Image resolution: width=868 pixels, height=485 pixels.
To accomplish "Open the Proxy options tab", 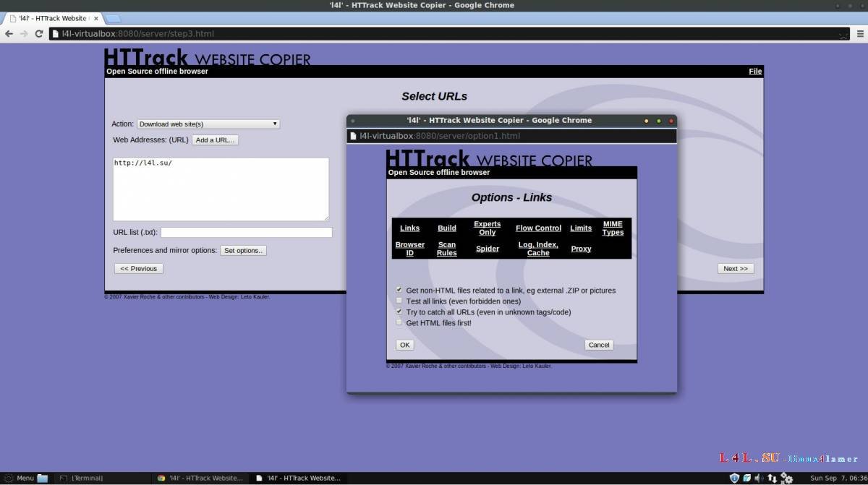I will [x=581, y=249].
